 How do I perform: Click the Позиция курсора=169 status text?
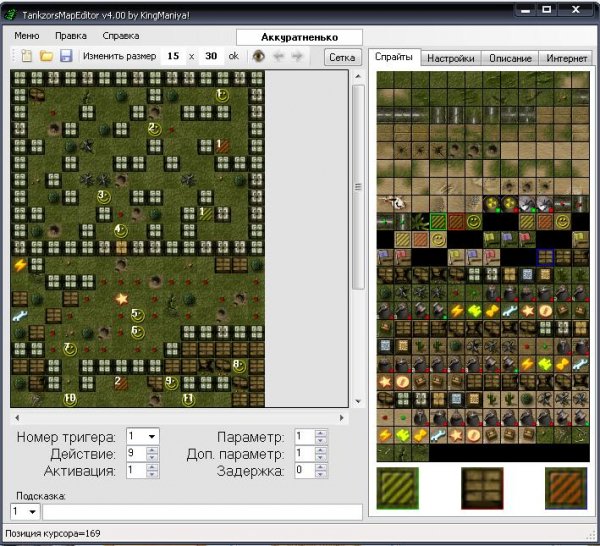click(53, 534)
